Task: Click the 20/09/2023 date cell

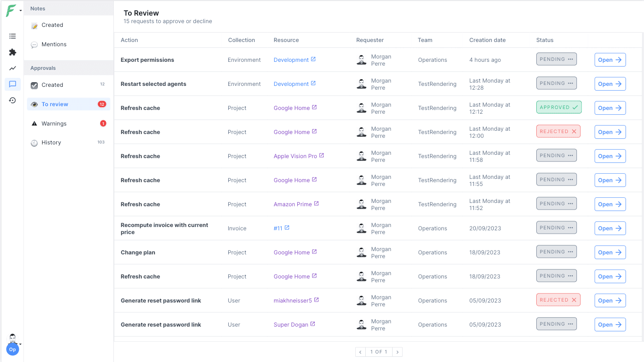Action: click(485, 228)
